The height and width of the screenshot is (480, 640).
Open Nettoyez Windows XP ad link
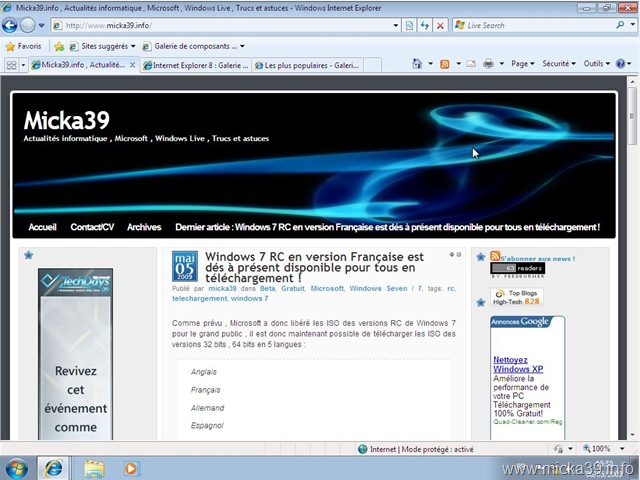pos(518,364)
